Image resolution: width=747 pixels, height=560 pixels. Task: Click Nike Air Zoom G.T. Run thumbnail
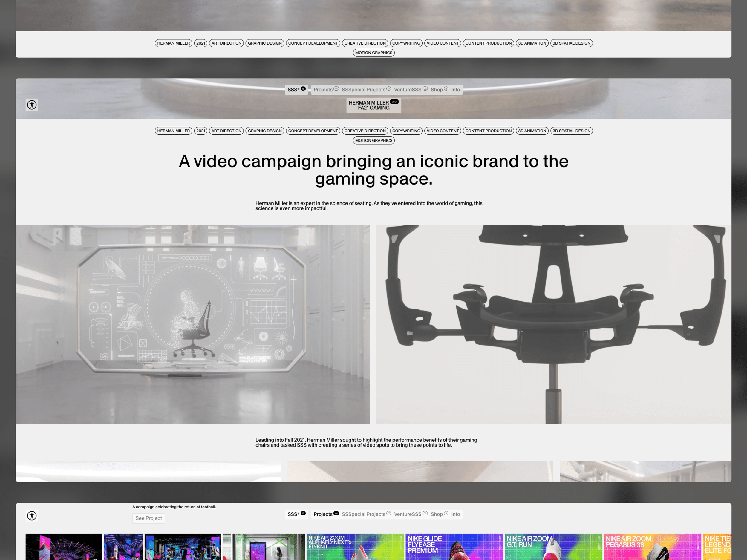pyautogui.click(x=553, y=546)
